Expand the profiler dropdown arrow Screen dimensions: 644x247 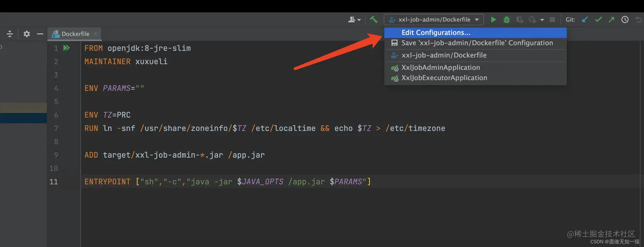[x=542, y=20]
